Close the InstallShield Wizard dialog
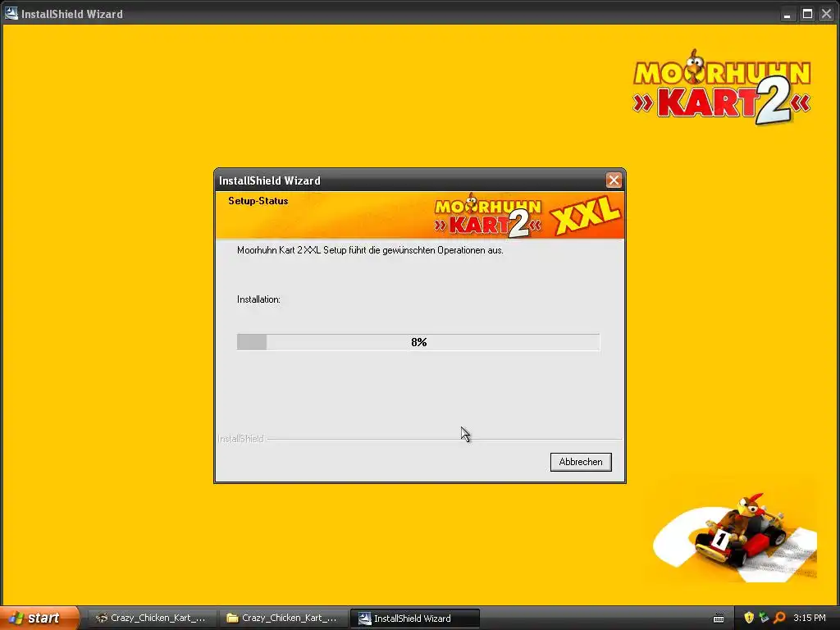Image resolution: width=840 pixels, height=630 pixels. [614, 180]
